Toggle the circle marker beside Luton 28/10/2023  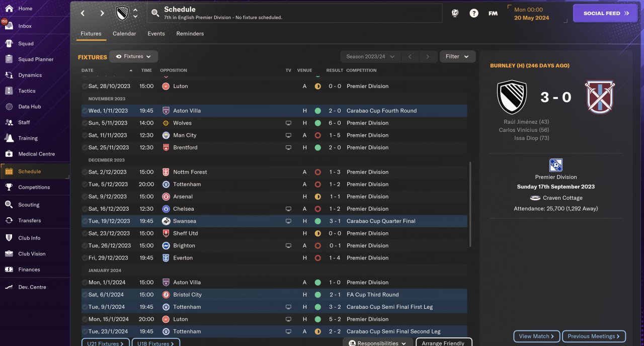click(85, 86)
